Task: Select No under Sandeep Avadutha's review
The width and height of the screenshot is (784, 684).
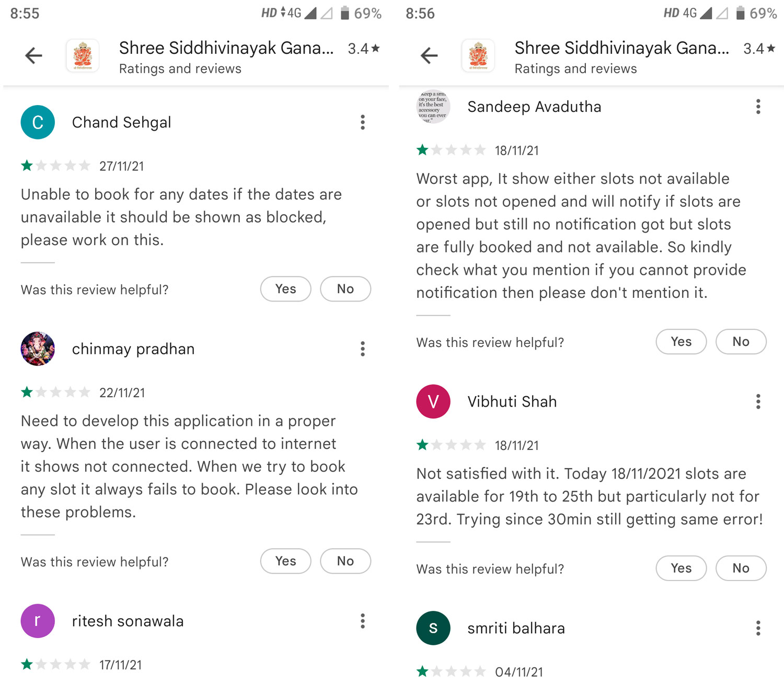Action: 741,342
